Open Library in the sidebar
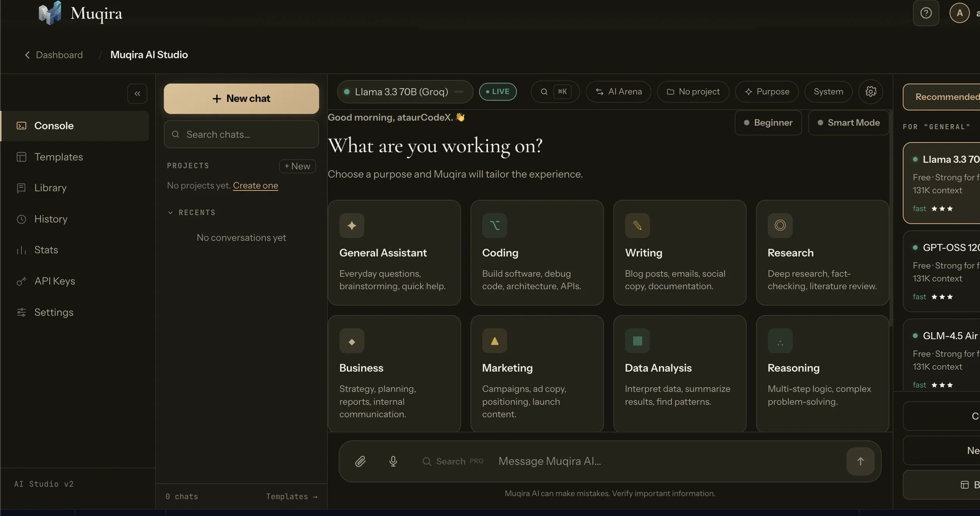This screenshot has height=516, width=980. coord(75,188)
